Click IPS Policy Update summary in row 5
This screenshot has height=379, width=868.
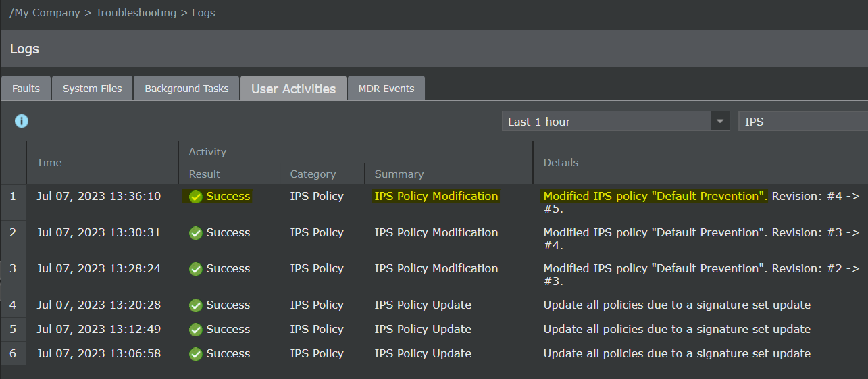coord(423,329)
